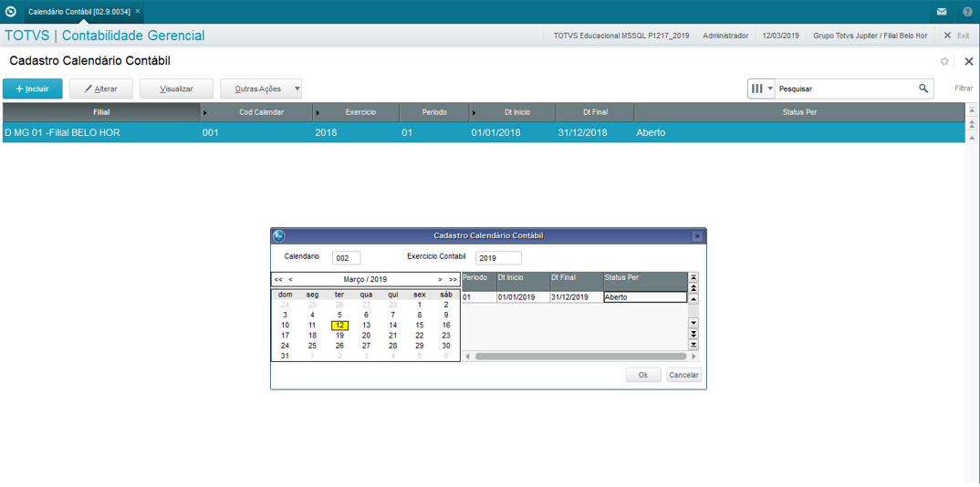Click the 31/12/2018 cell in main grid
The height and width of the screenshot is (487, 980).
tap(582, 132)
